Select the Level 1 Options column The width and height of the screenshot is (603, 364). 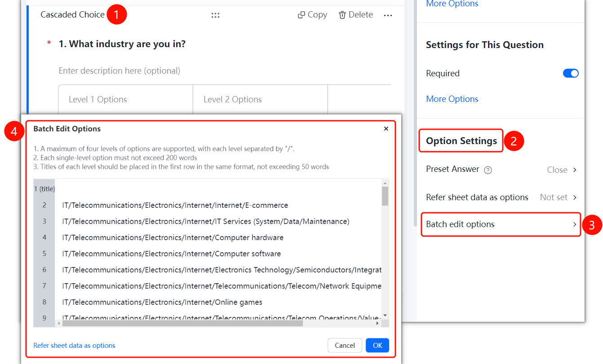click(125, 99)
